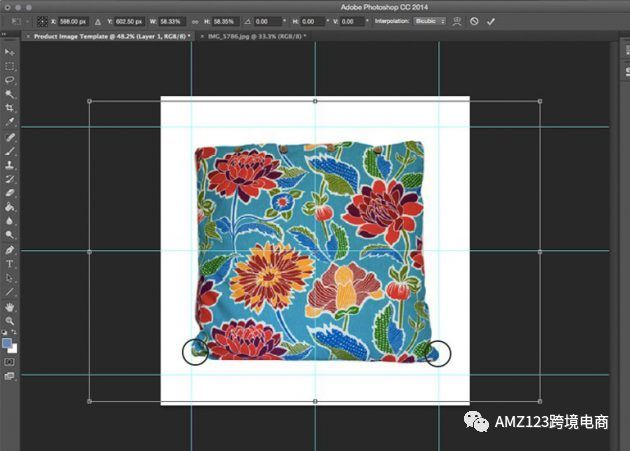Switch to Product Image Template tab
This screenshot has width=630, height=451.
click(x=108, y=35)
